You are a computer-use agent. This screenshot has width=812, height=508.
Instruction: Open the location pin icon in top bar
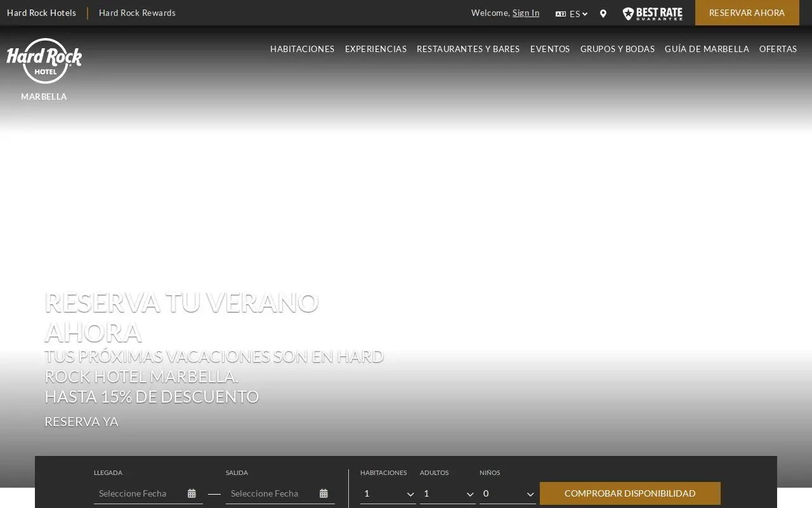tap(603, 13)
